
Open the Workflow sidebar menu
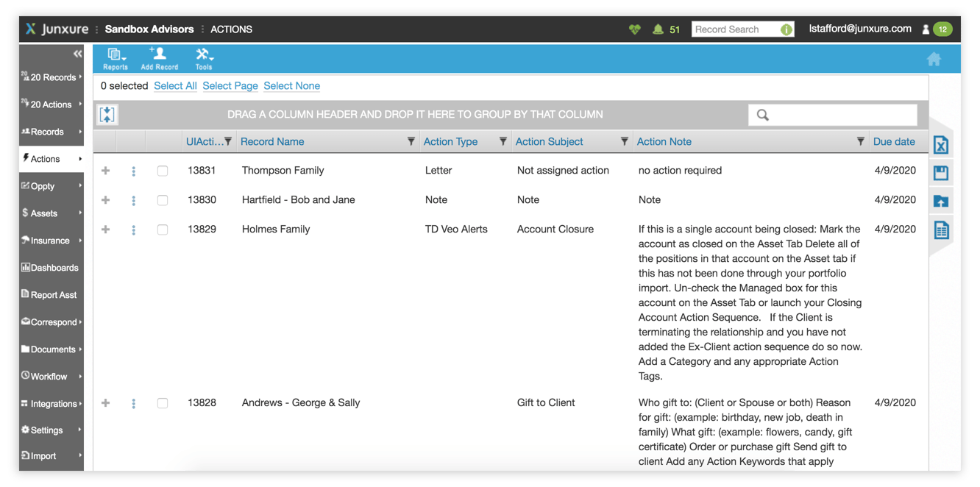click(52, 377)
